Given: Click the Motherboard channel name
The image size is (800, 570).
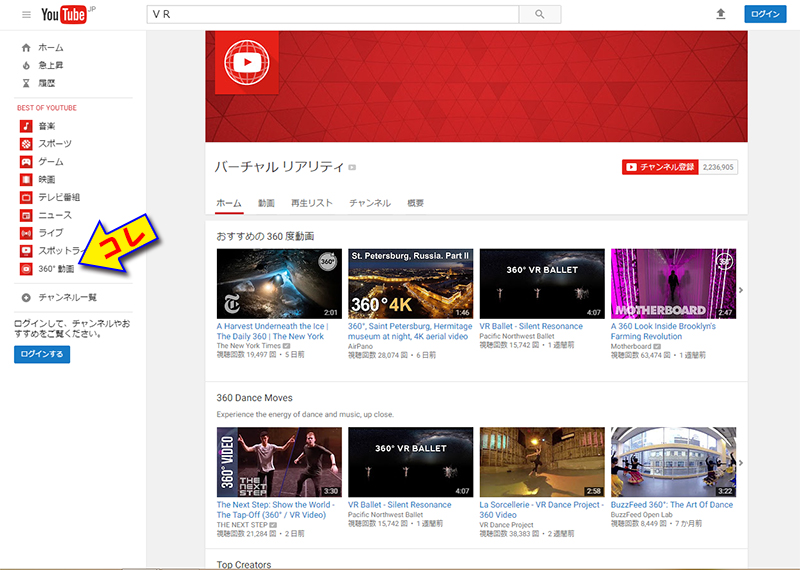Looking at the screenshot, I should (x=631, y=346).
